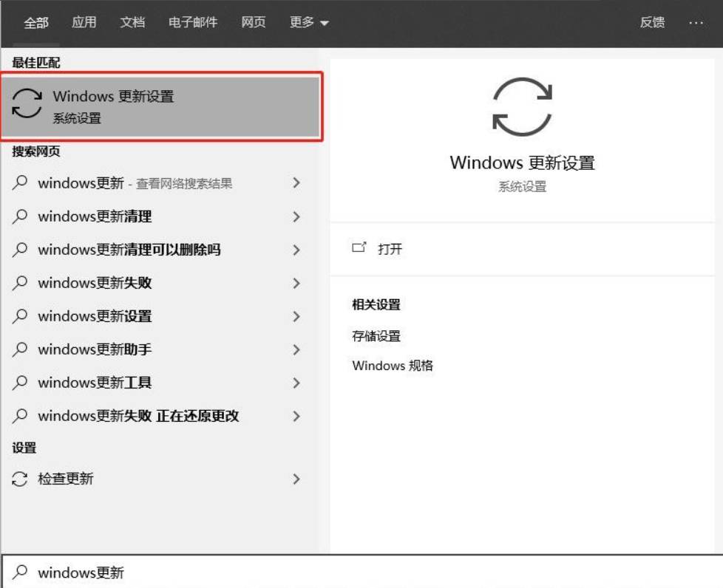This screenshot has width=723, height=588.
Task: Click search icon next to windows更新助手
Action: [20, 349]
